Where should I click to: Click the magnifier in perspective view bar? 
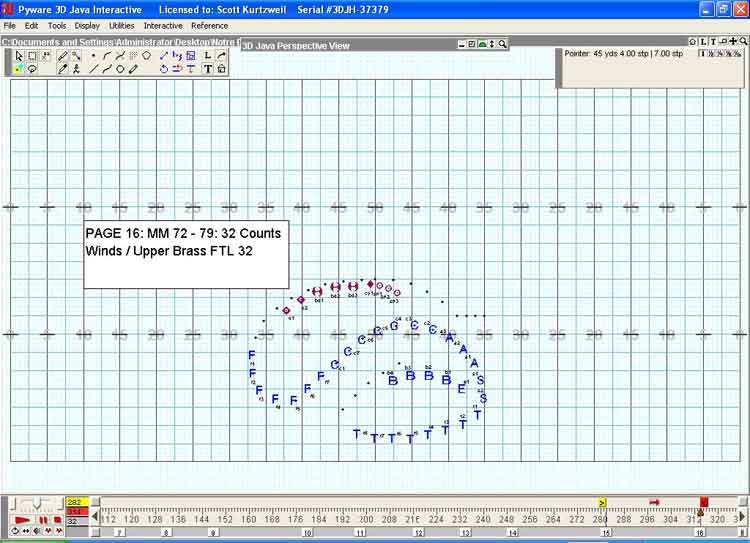click(502, 44)
